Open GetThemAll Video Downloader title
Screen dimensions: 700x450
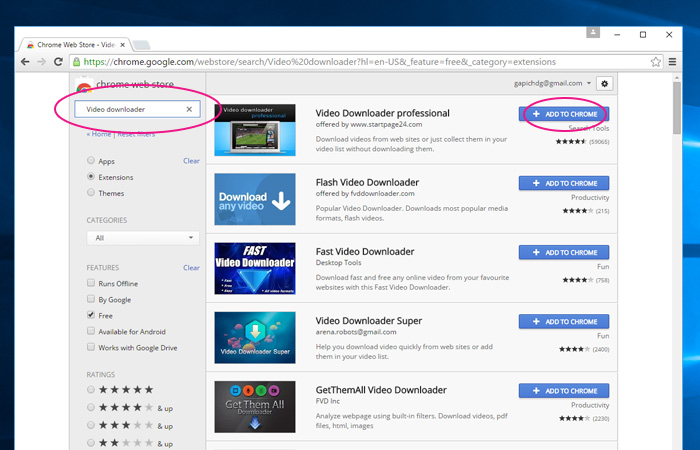coord(381,390)
